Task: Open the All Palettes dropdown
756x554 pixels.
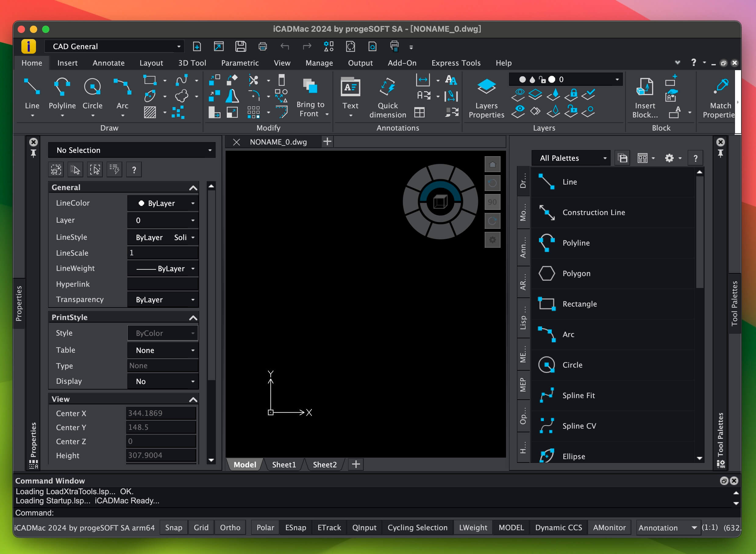Action: [571, 158]
